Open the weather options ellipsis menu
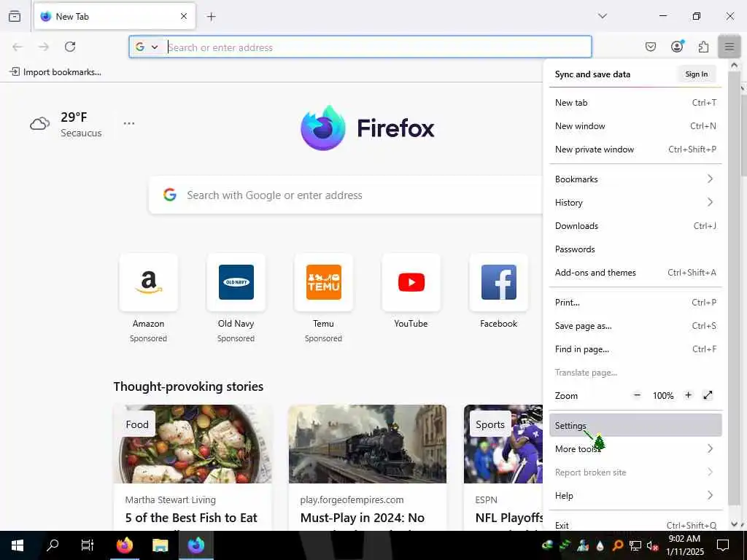The image size is (747, 560). 129,123
